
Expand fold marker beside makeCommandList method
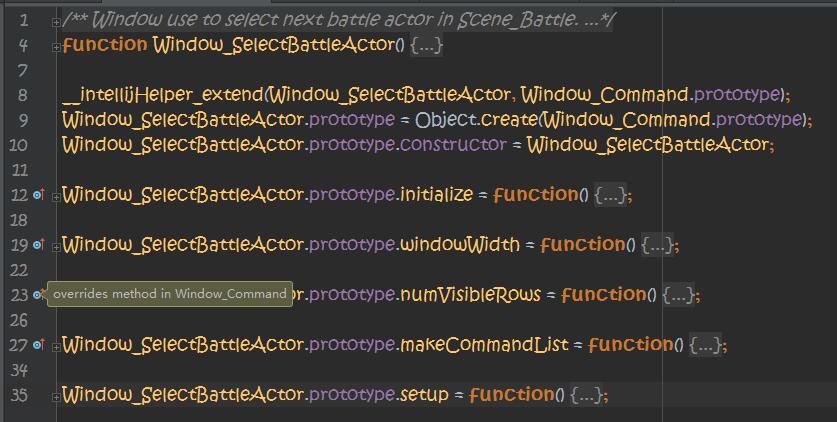(56, 347)
